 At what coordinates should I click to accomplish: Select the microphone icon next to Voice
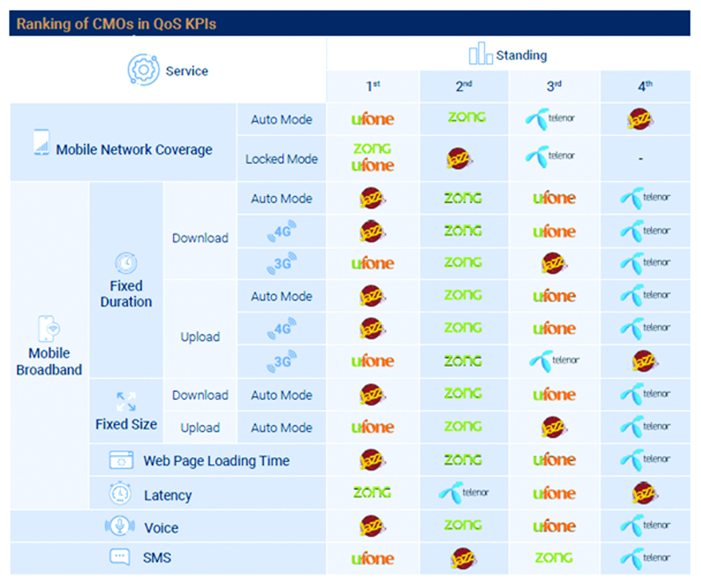[x=120, y=525]
